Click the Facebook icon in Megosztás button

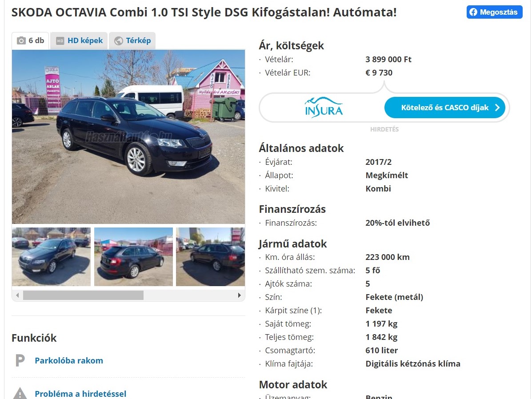pyautogui.click(x=473, y=12)
